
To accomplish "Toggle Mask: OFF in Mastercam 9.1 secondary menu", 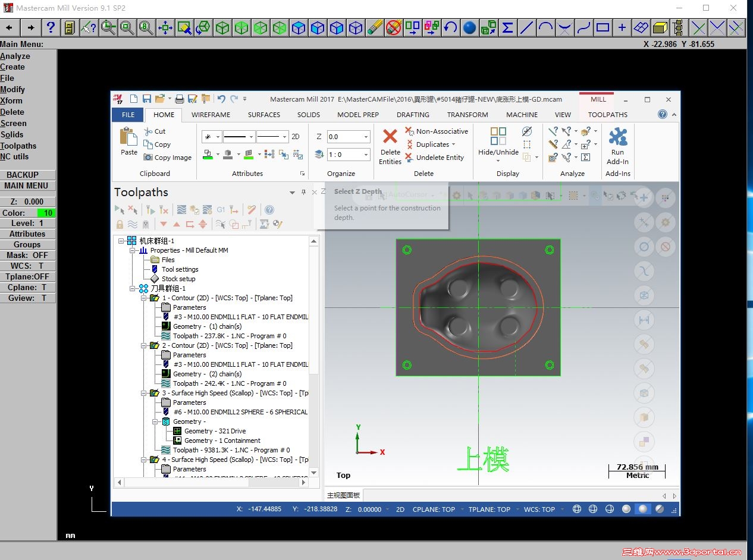I will 27,255.
